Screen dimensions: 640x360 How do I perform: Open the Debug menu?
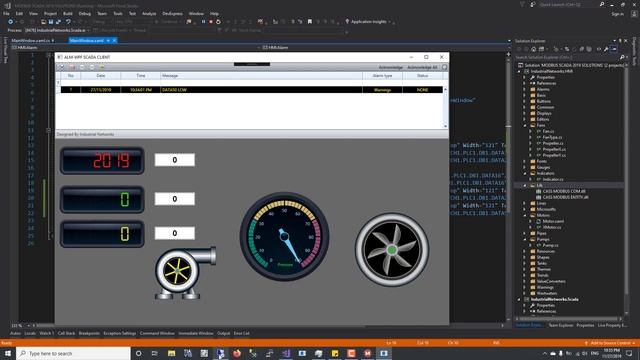pos(84,13)
